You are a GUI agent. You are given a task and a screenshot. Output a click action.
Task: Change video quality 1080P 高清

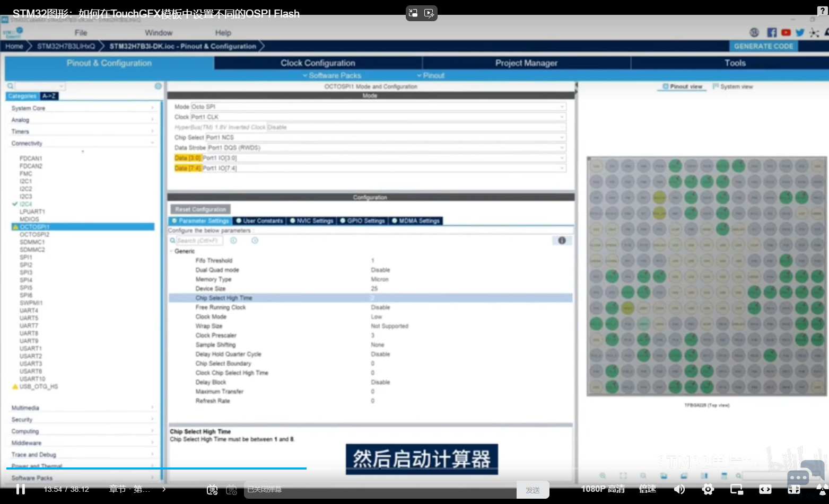point(603,489)
